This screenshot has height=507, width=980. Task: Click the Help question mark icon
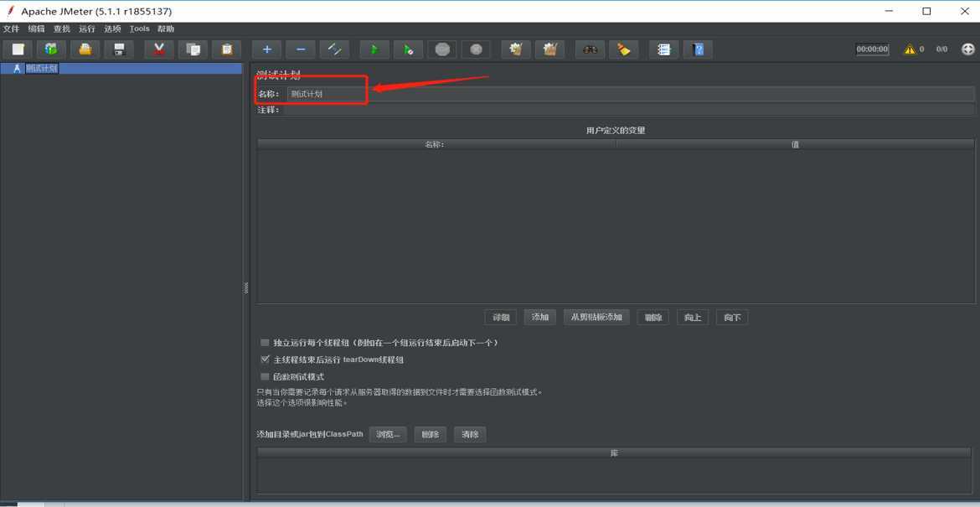click(x=698, y=49)
